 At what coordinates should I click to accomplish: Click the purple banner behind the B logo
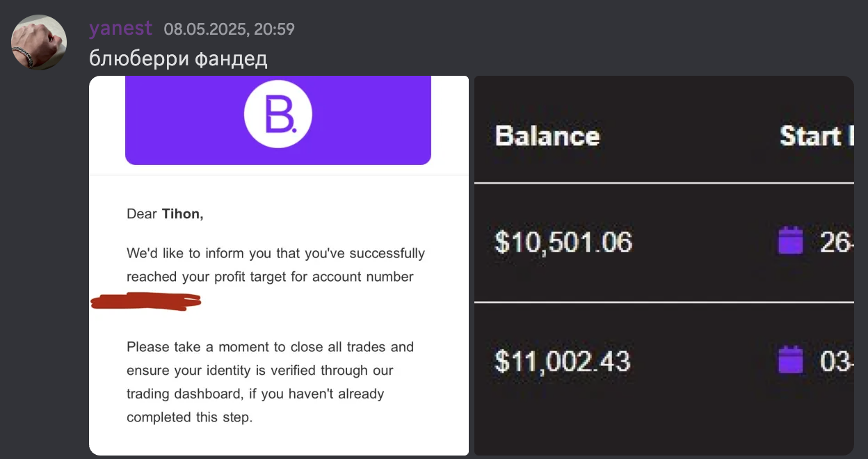tap(278, 120)
